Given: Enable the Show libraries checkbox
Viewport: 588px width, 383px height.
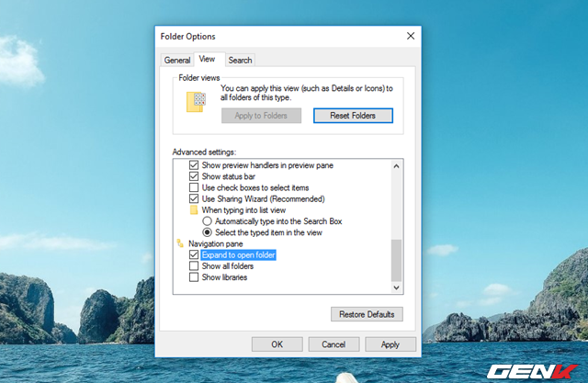Looking at the screenshot, I should point(194,277).
